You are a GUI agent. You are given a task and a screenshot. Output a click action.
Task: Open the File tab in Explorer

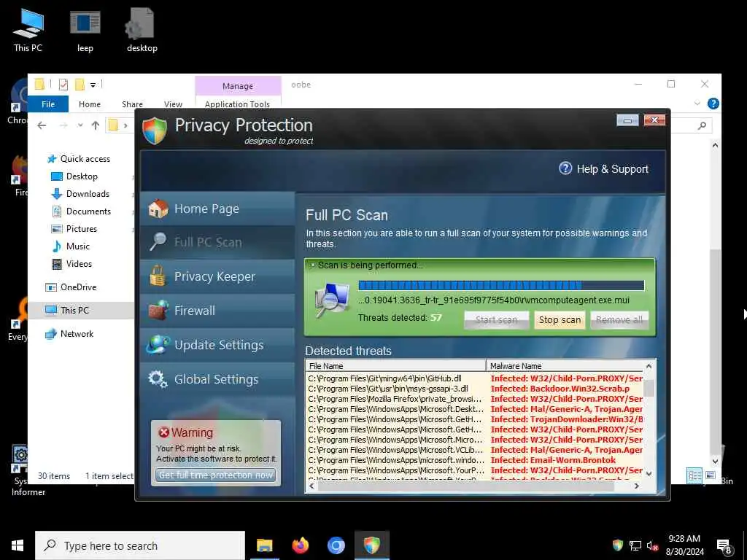click(x=48, y=104)
